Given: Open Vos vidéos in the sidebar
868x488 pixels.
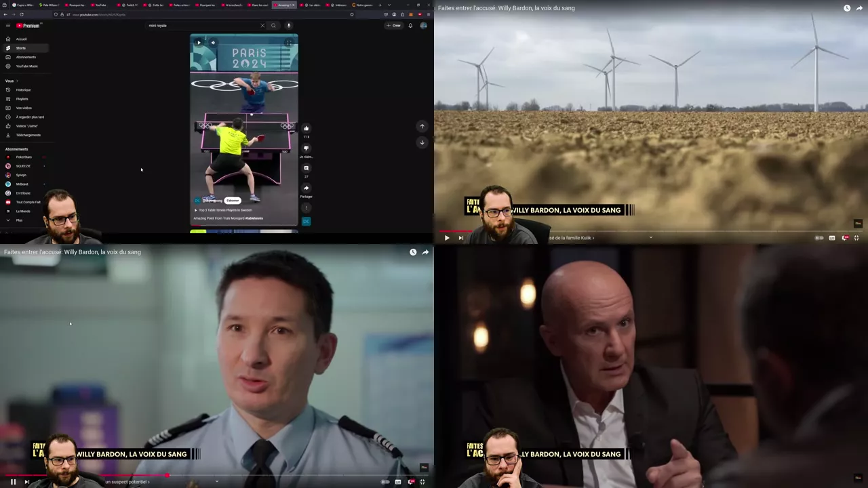Looking at the screenshot, I should tap(24, 108).
